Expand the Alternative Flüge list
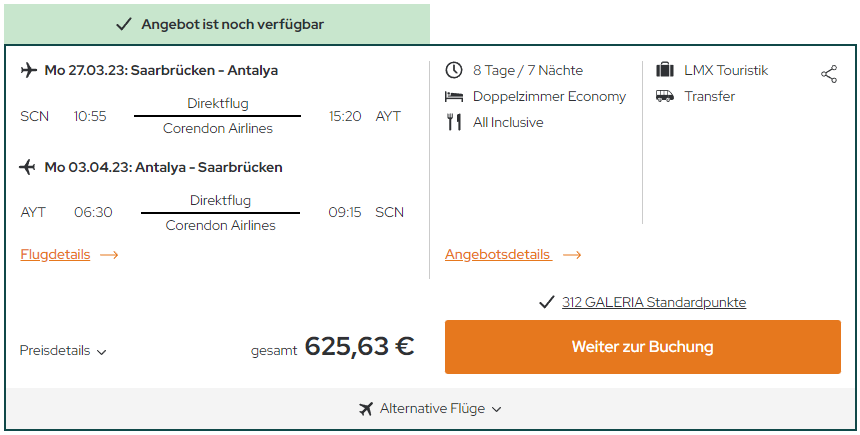The height and width of the screenshot is (435, 860). (x=430, y=409)
